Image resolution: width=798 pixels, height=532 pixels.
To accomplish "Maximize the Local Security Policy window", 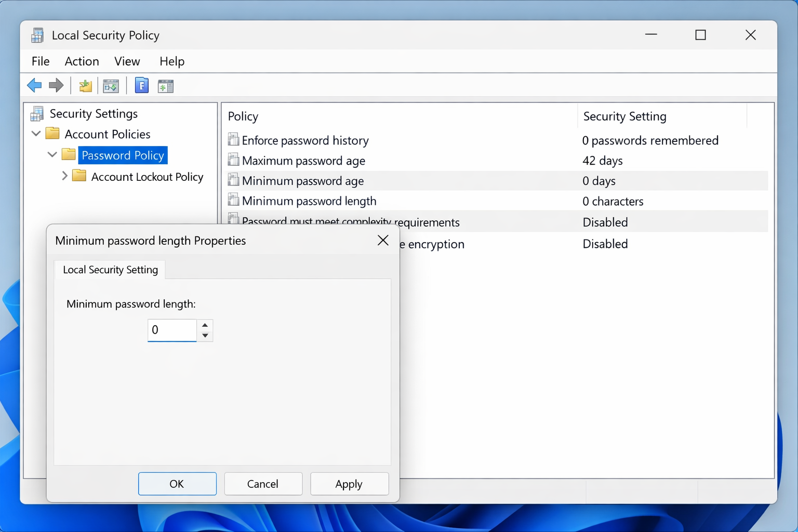I will click(701, 35).
